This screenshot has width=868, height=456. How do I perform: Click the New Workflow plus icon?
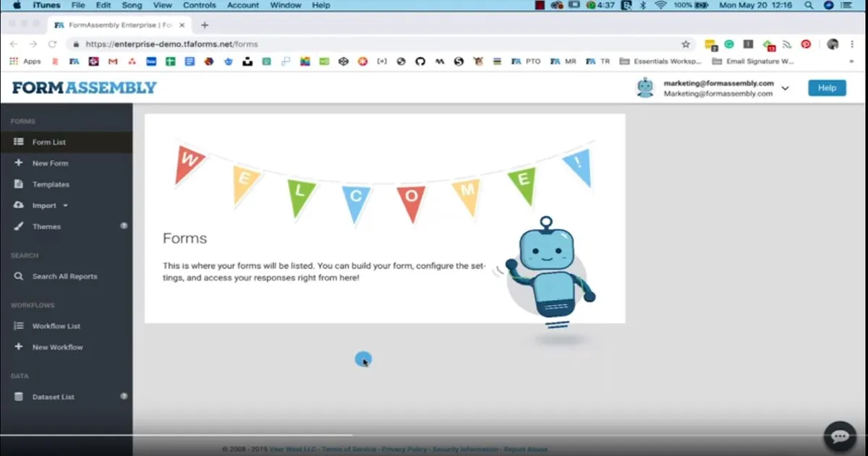point(19,347)
